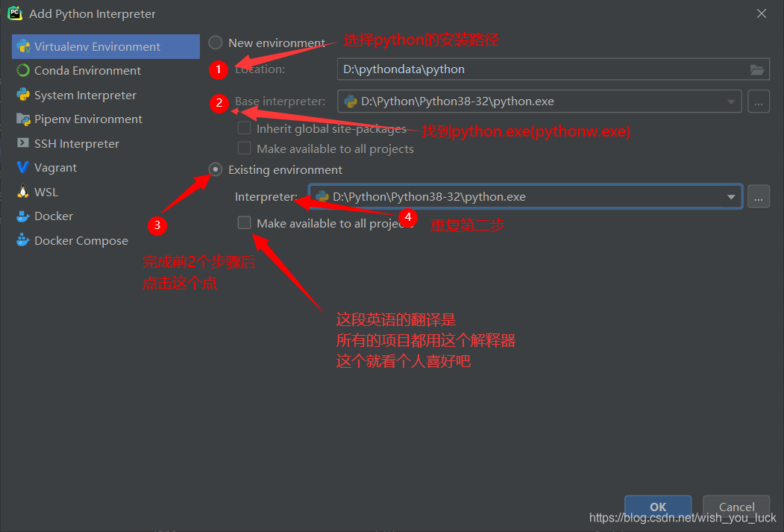784x532 pixels.
Task: Select Pipenv Environment in sidebar
Action: click(x=105, y=119)
